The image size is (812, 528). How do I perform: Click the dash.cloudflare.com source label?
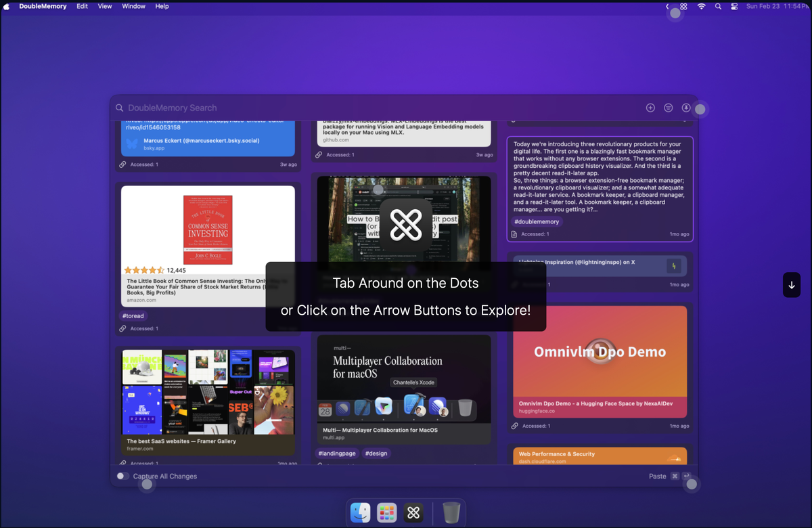pos(543,462)
